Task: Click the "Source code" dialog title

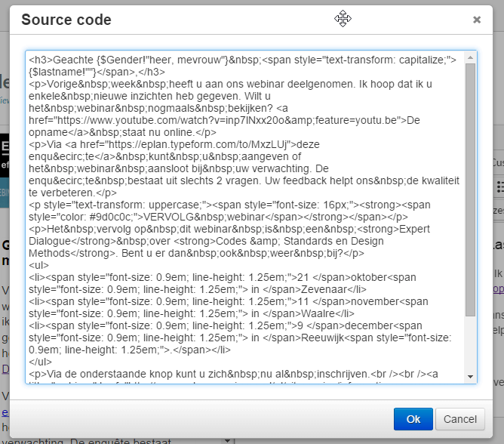Action: [66, 20]
